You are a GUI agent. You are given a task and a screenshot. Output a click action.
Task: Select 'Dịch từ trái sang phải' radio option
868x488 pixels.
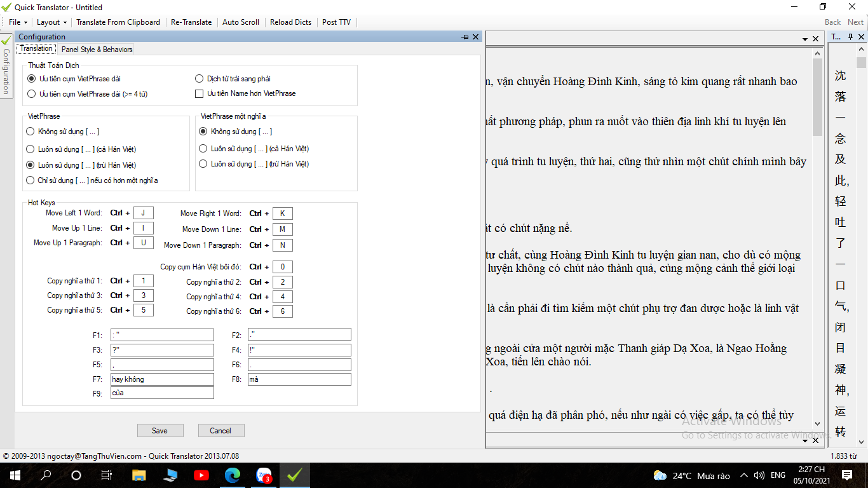click(x=199, y=79)
